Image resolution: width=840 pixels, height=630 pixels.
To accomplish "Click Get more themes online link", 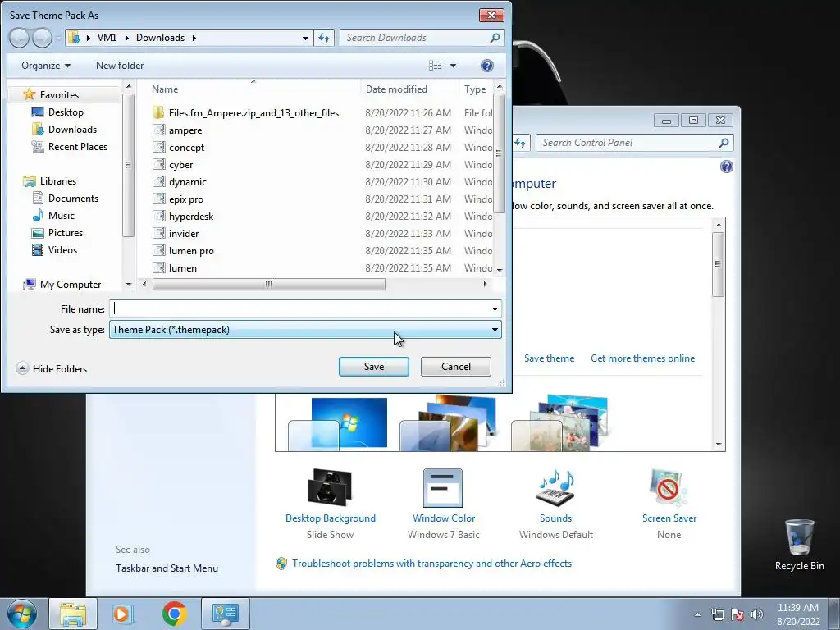I will tap(643, 358).
